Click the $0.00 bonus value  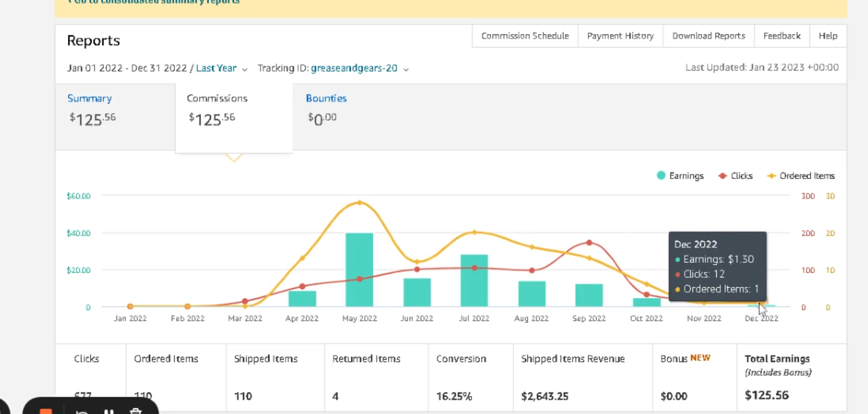point(674,397)
